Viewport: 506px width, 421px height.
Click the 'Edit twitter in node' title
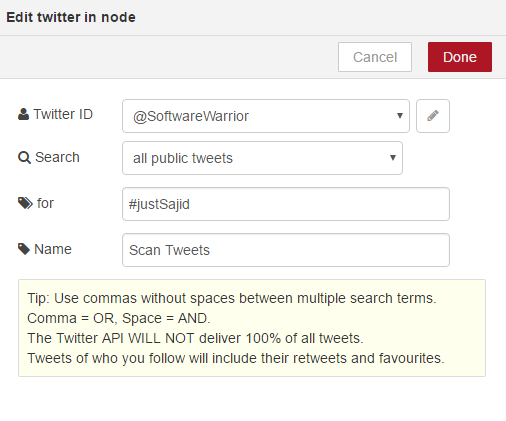(71, 17)
